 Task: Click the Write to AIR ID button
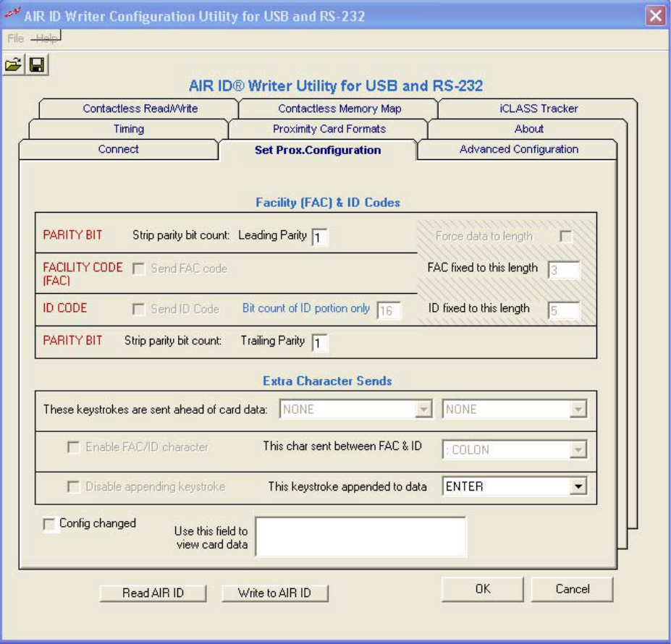tap(275, 593)
